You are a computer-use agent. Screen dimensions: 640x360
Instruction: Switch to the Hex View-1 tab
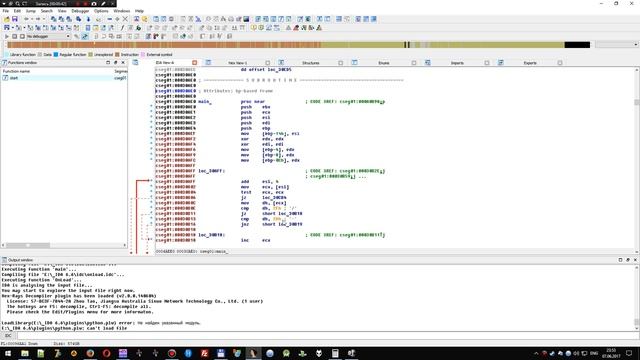pos(237,63)
